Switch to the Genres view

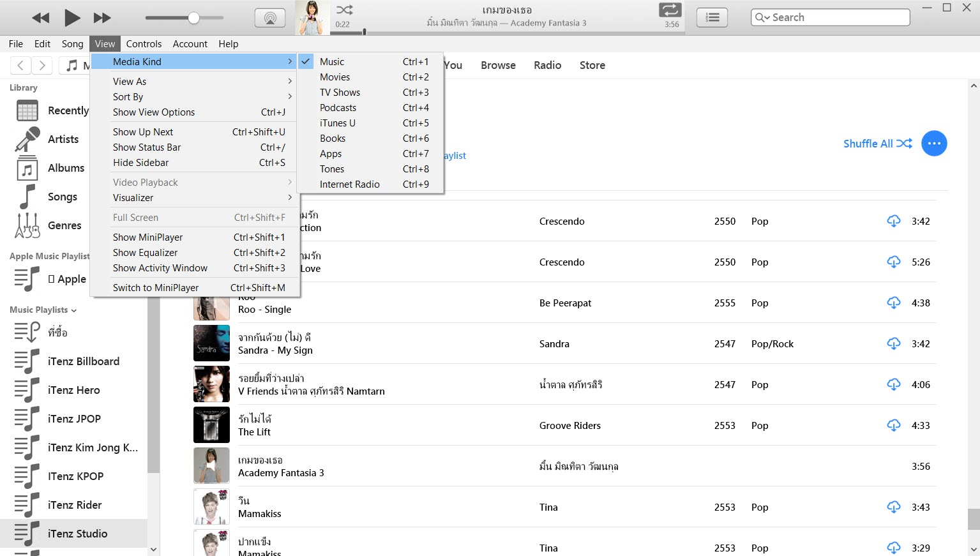(64, 225)
